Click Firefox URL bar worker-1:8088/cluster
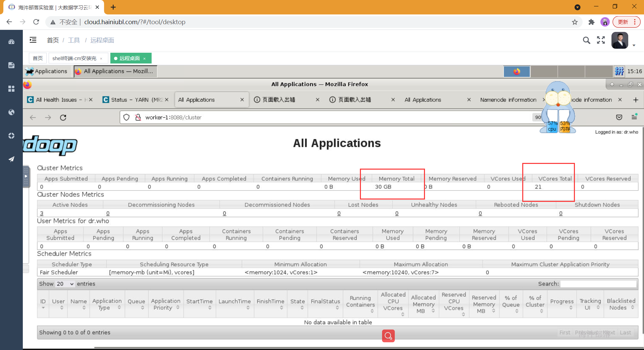This screenshot has width=644, height=350. click(x=325, y=117)
